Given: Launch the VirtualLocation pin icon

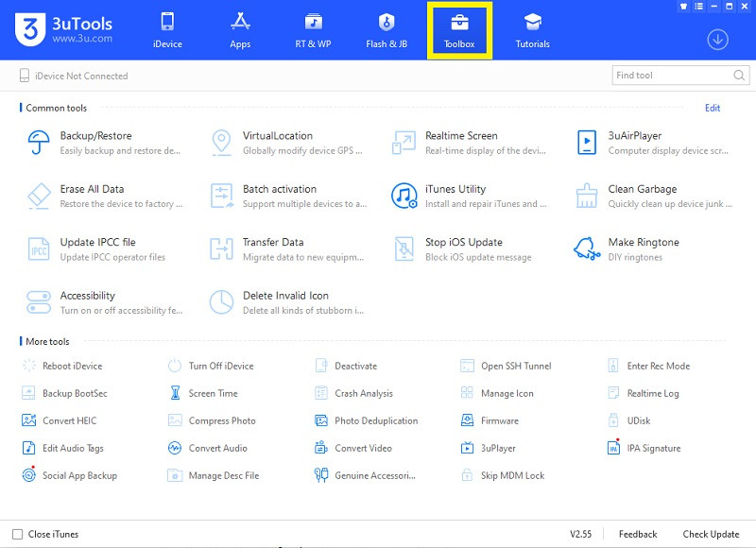Looking at the screenshot, I should tap(221, 143).
